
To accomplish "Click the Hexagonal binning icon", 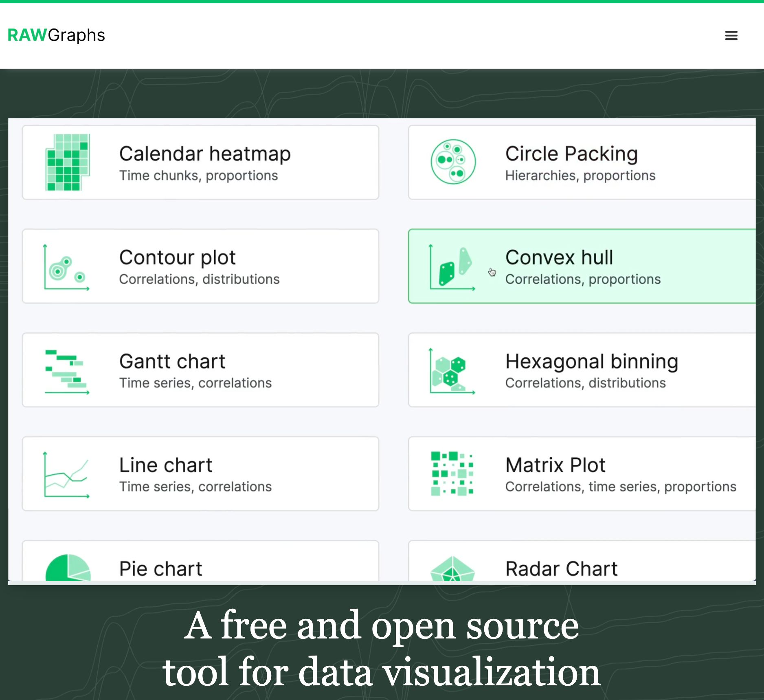I will click(452, 371).
